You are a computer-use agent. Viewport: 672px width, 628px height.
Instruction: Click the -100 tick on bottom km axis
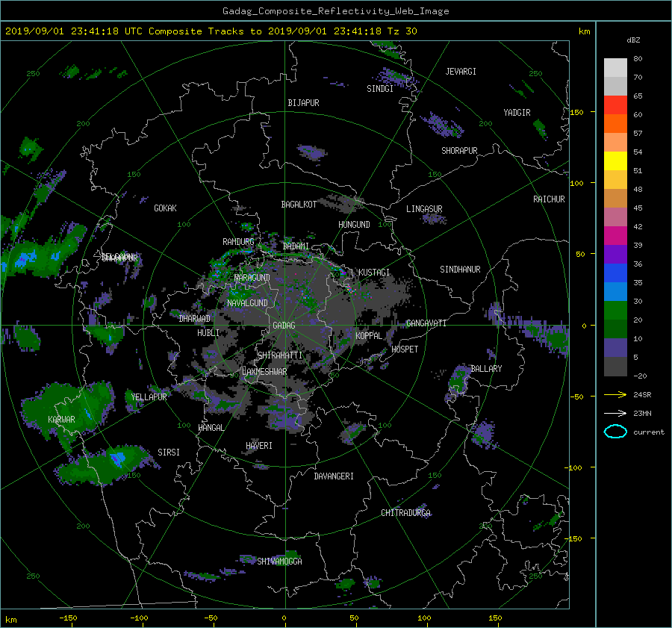[x=139, y=618]
